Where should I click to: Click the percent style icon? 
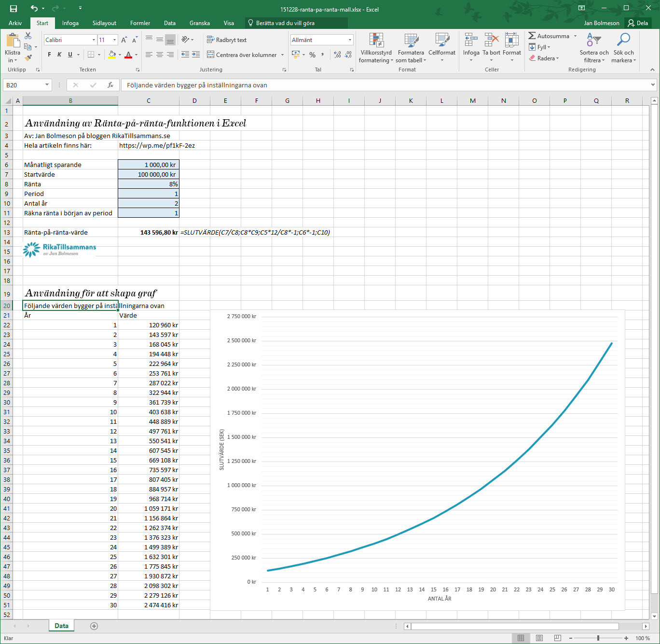coord(313,55)
